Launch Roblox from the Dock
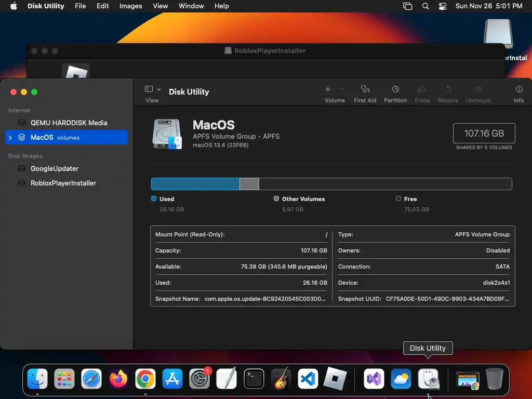Screen dimensions: 532x399 coord(335,379)
